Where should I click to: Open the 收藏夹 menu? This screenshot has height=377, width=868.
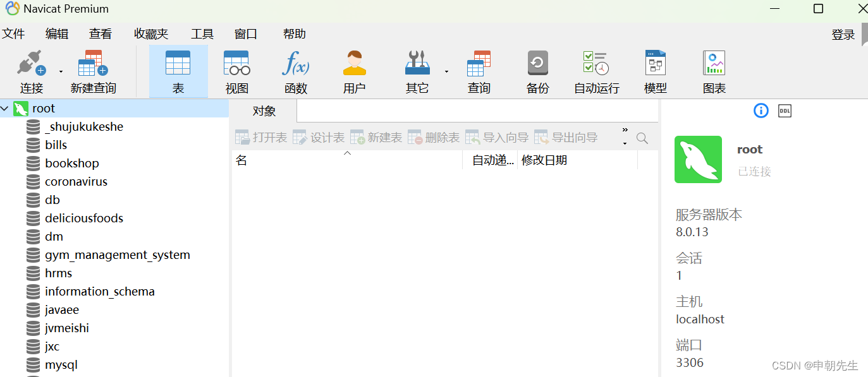click(x=151, y=34)
